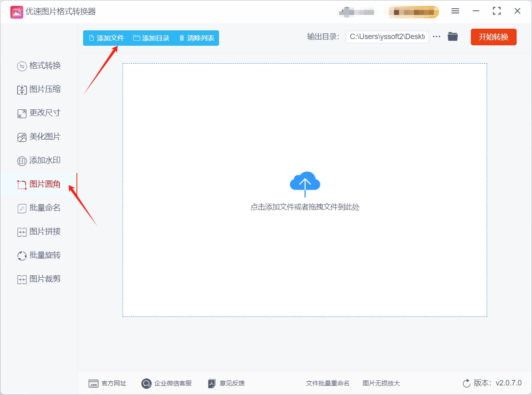Viewport: 532px width, 395px height.
Task: Select 图片圆角 in the sidebar
Action: [39, 184]
